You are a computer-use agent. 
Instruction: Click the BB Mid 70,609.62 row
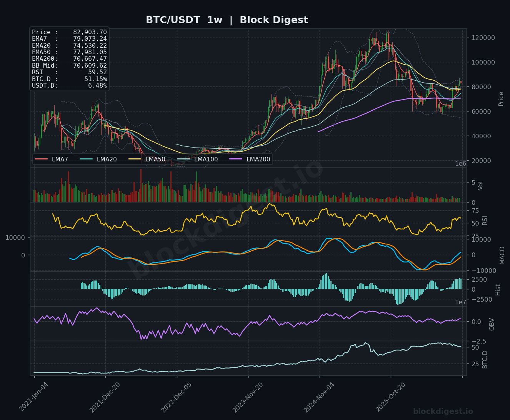[69, 66]
